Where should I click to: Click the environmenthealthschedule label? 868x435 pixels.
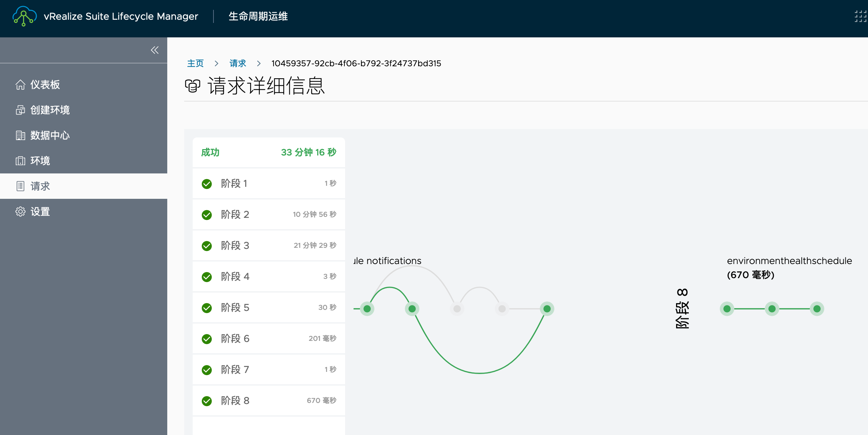[x=789, y=261]
